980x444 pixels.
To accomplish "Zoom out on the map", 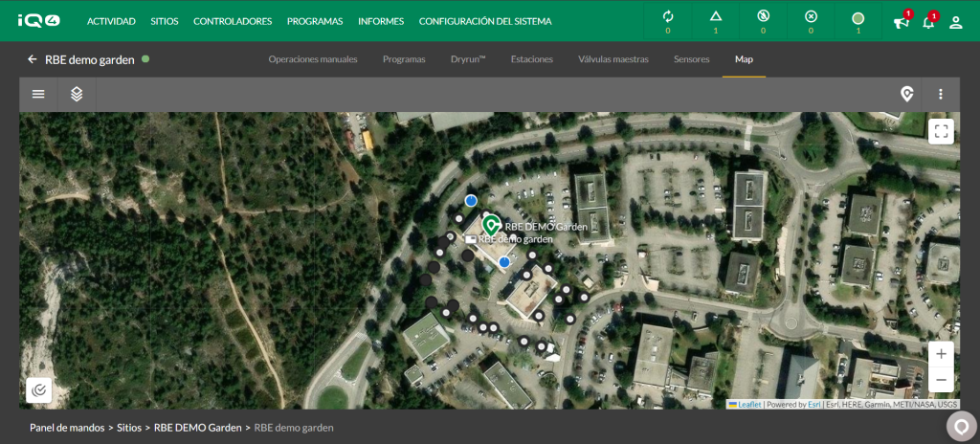I will click(942, 380).
